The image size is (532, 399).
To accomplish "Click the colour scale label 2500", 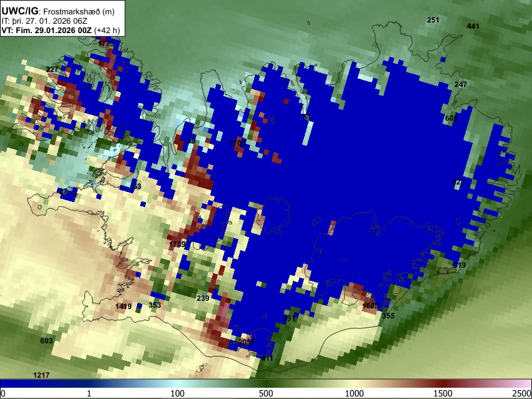I will (522, 393).
